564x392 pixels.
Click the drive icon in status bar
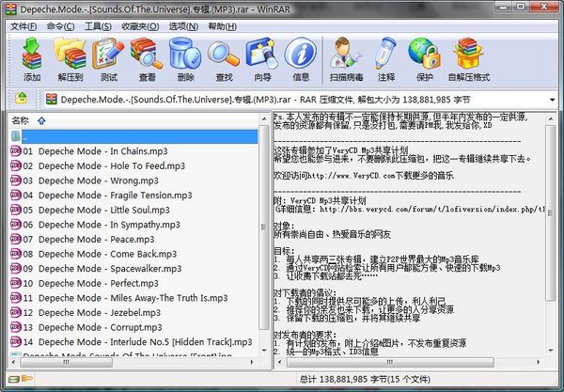tap(14, 378)
